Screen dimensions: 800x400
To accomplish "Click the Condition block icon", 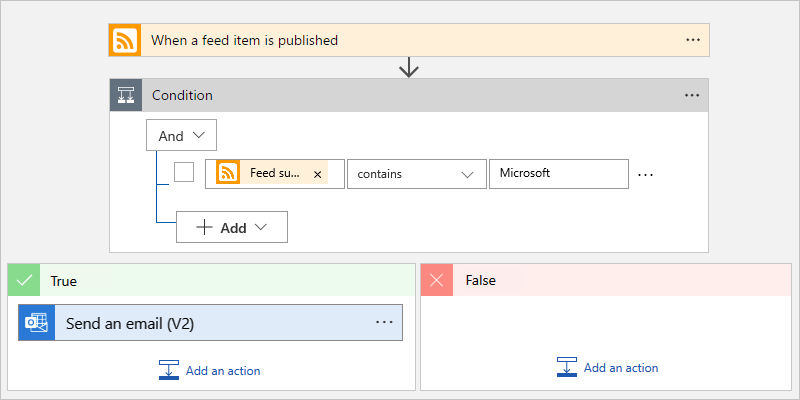I will [126, 95].
